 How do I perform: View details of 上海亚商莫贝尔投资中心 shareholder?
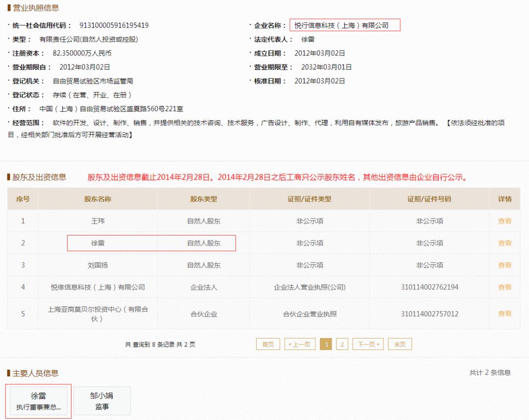[505, 314]
